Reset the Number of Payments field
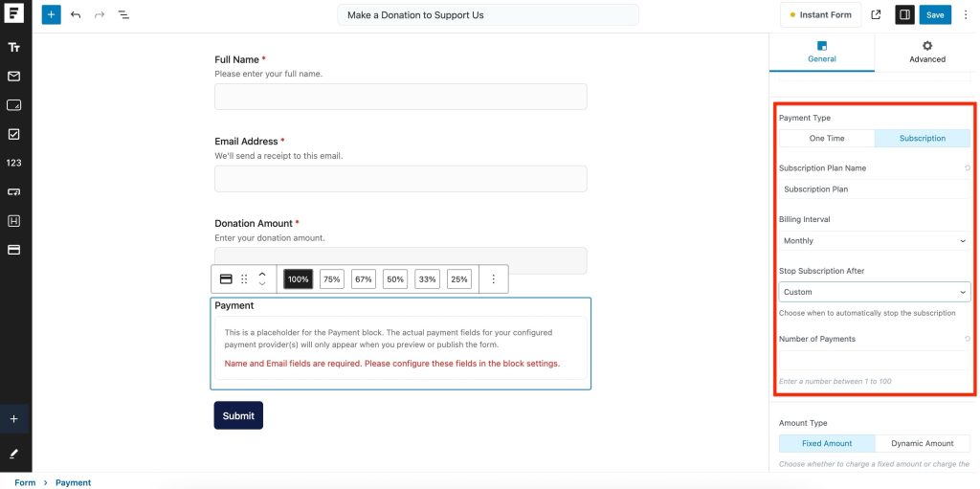This screenshot has width=980, height=489. (x=968, y=339)
